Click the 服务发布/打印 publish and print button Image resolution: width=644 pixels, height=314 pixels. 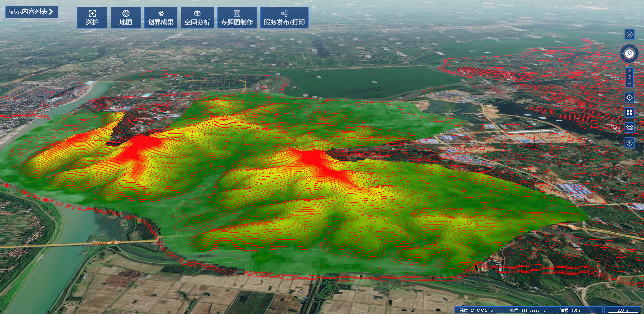(x=284, y=18)
